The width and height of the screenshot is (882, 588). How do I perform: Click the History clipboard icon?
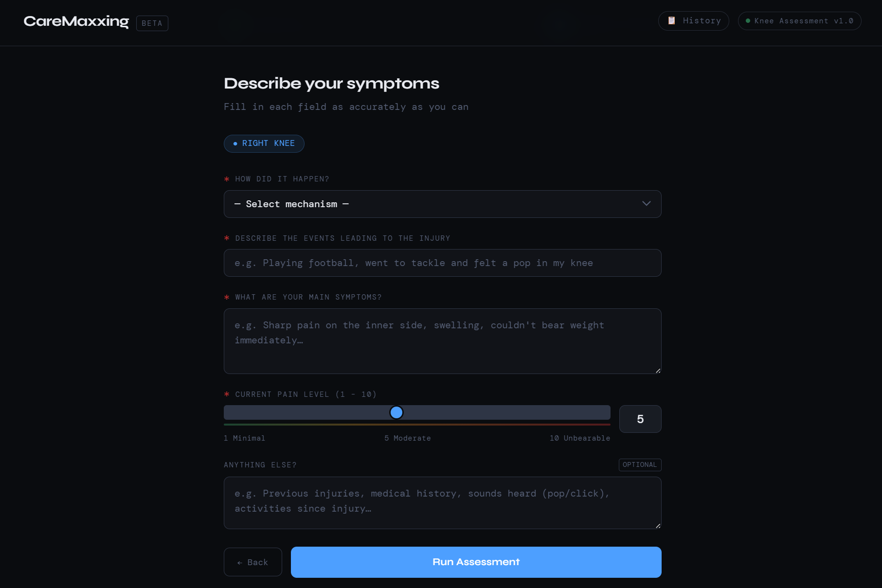(x=671, y=20)
